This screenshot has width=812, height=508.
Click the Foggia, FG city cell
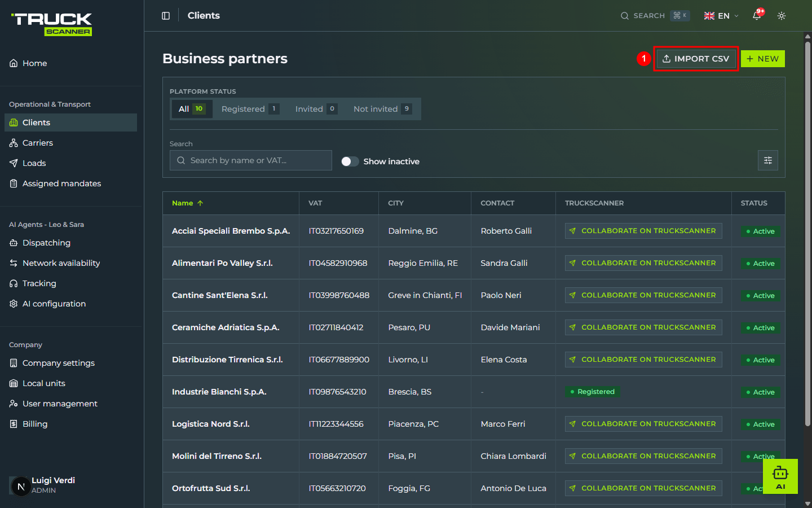click(409, 488)
